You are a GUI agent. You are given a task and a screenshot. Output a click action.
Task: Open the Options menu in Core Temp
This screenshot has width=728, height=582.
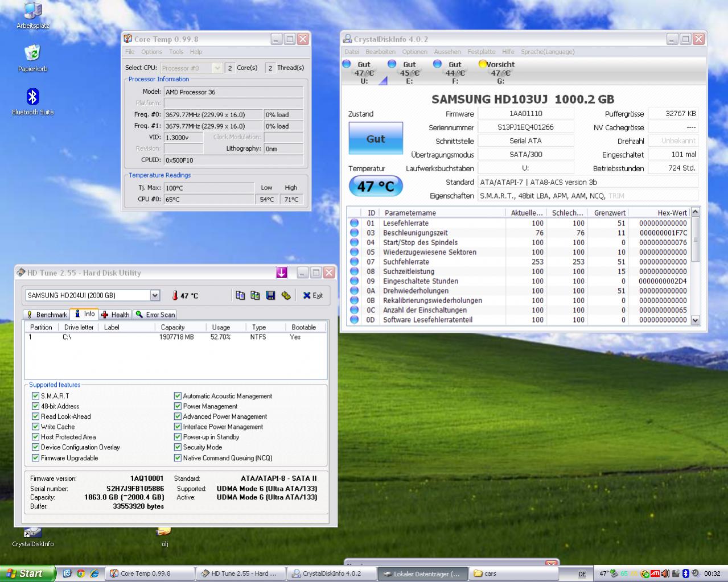(x=151, y=52)
